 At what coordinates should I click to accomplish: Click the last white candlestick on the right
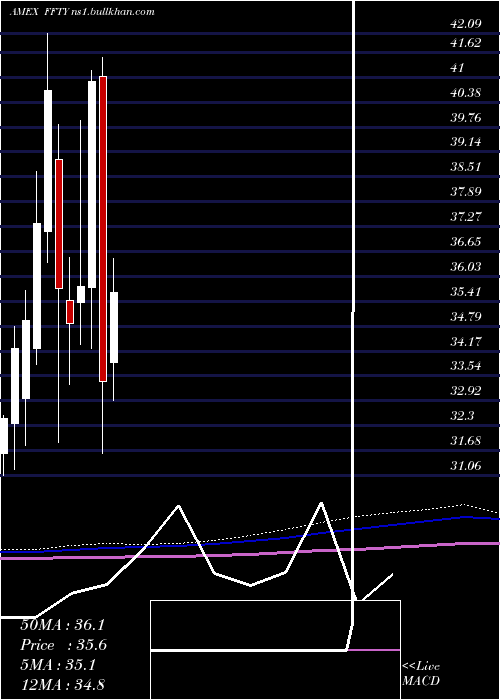(x=114, y=327)
